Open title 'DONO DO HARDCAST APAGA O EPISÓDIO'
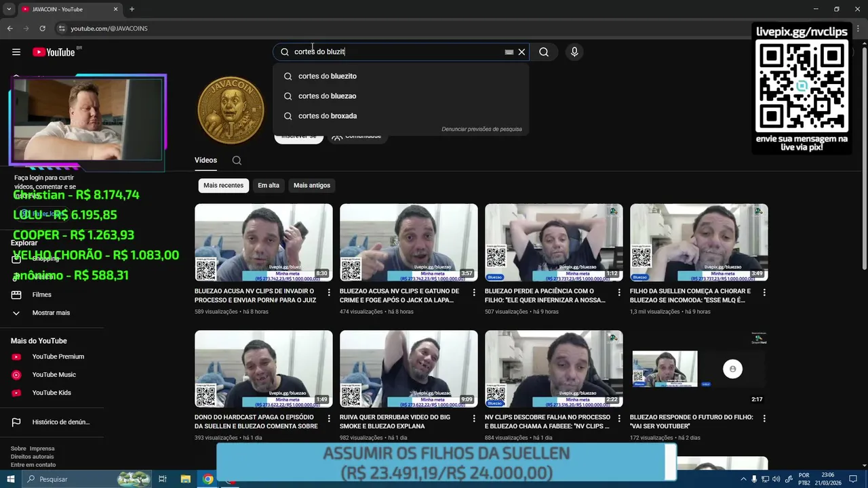The image size is (868, 488). click(x=256, y=422)
